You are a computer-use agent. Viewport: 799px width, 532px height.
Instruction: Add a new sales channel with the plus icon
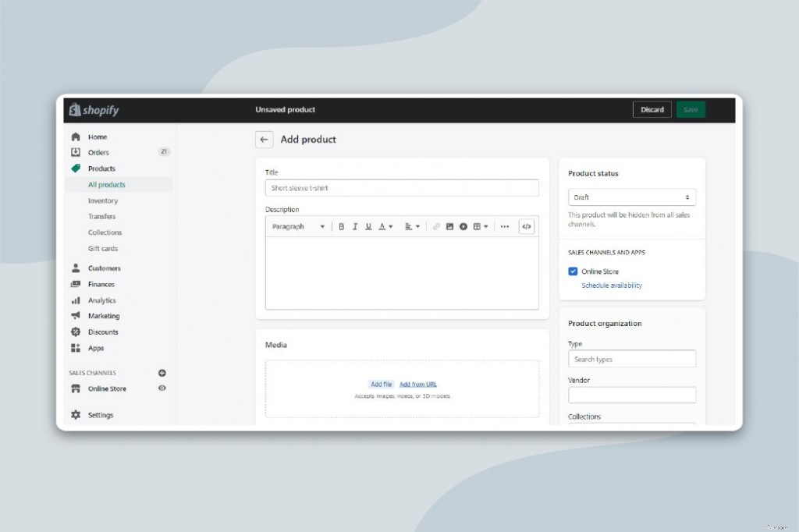point(162,372)
